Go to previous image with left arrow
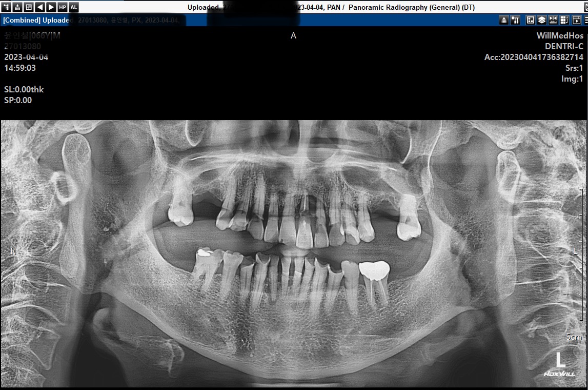 pyautogui.click(x=40, y=7)
